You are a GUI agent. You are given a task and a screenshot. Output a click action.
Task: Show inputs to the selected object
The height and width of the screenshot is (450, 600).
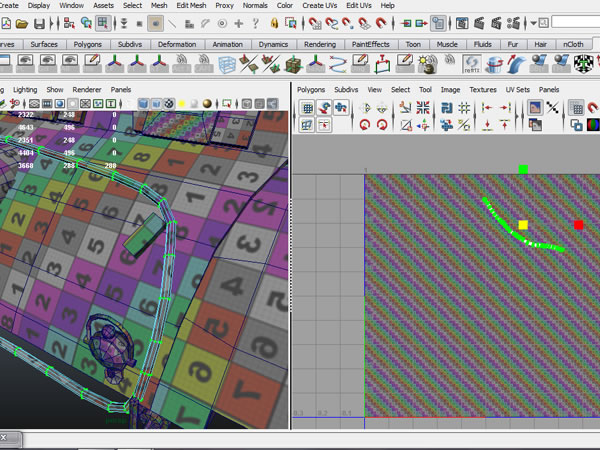tap(405, 23)
